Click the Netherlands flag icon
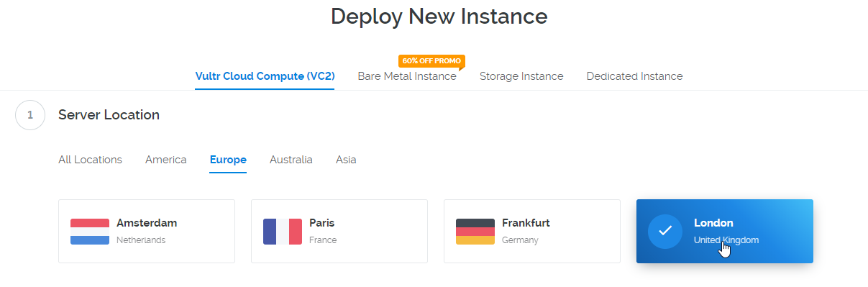 (90, 232)
